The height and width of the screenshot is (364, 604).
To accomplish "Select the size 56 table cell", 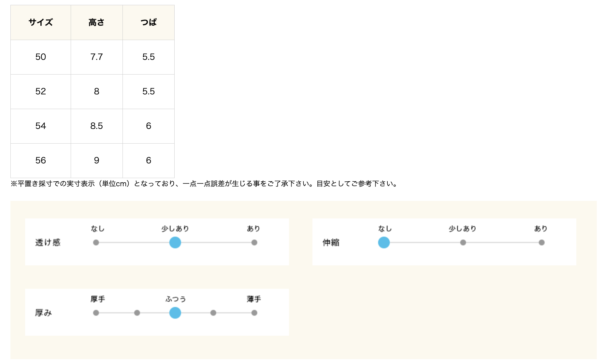I will pyautogui.click(x=41, y=161).
